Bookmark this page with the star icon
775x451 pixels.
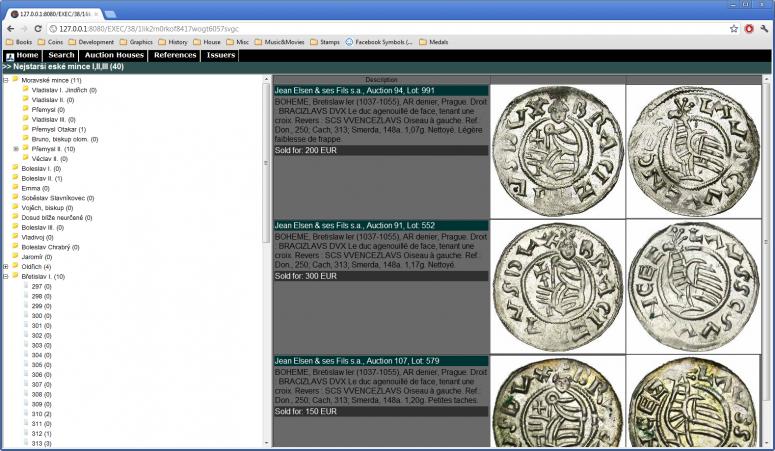click(x=734, y=29)
